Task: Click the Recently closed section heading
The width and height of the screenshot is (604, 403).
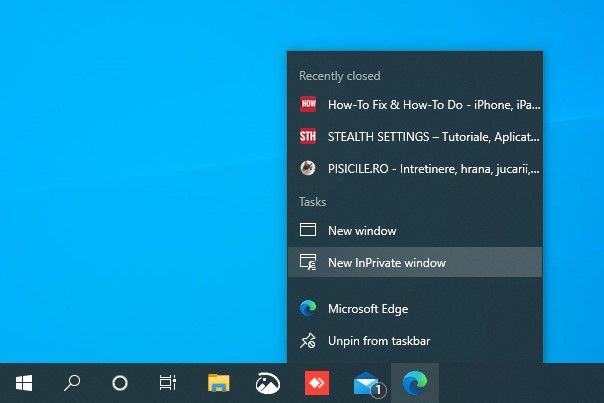Action: pyautogui.click(x=340, y=76)
